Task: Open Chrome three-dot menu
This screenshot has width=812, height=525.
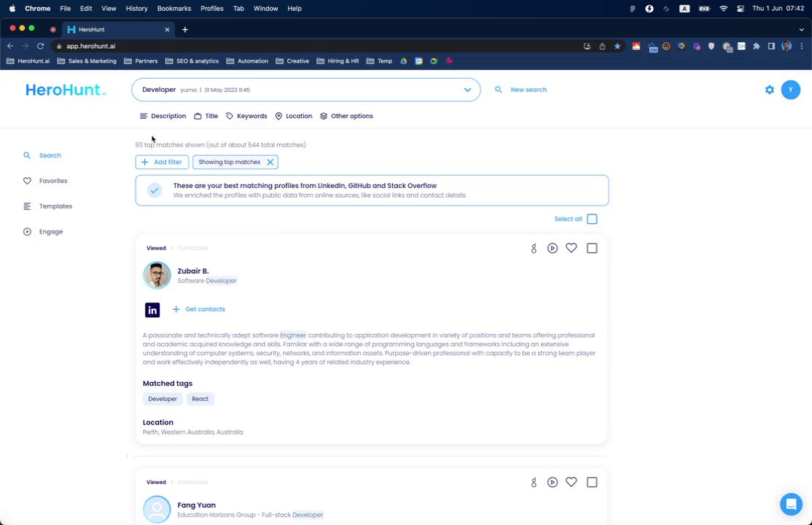Action: pyautogui.click(x=802, y=46)
